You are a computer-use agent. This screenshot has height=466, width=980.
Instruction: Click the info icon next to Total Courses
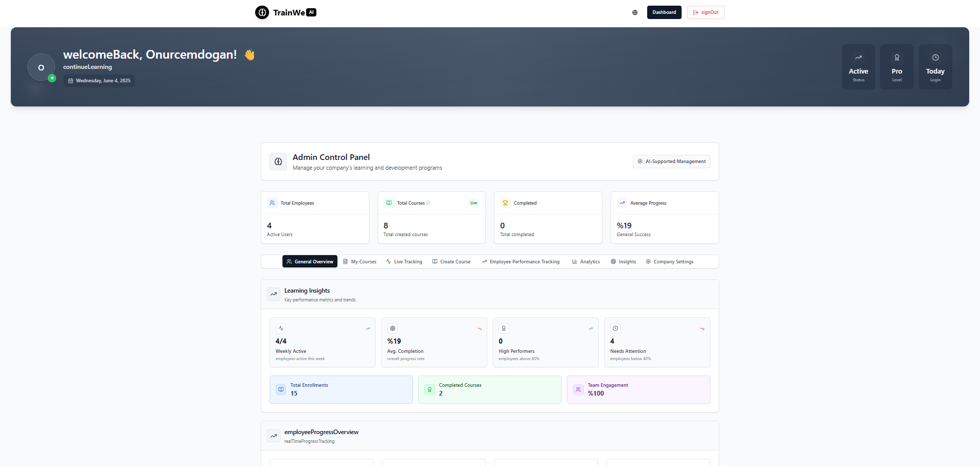pyautogui.click(x=428, y=203)
